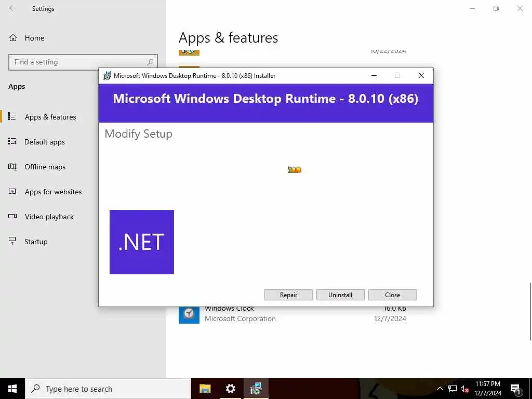Click the Settings gear on the taskbar

point(231,389)
